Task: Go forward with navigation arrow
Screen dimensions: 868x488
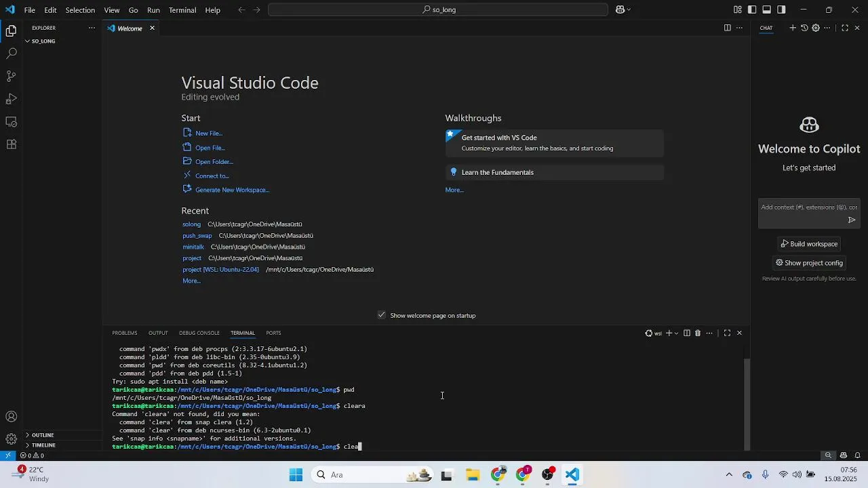Action: click(256, 9)
